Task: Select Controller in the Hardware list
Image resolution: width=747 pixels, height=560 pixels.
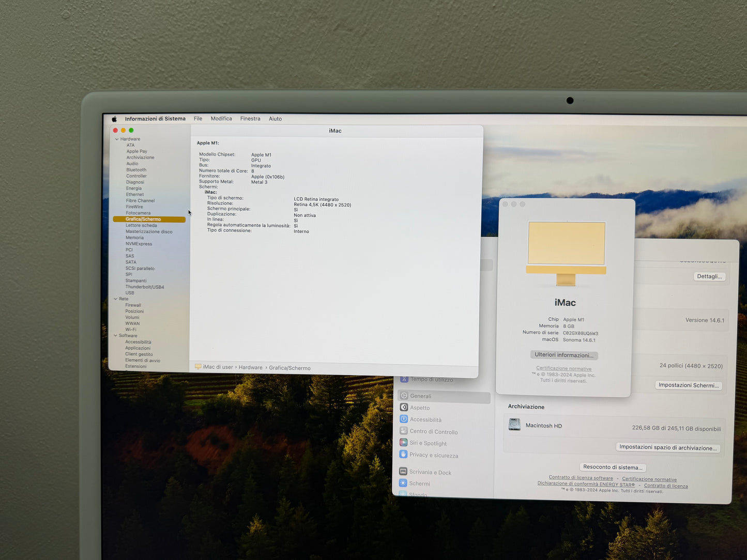Action: (136, 176)
